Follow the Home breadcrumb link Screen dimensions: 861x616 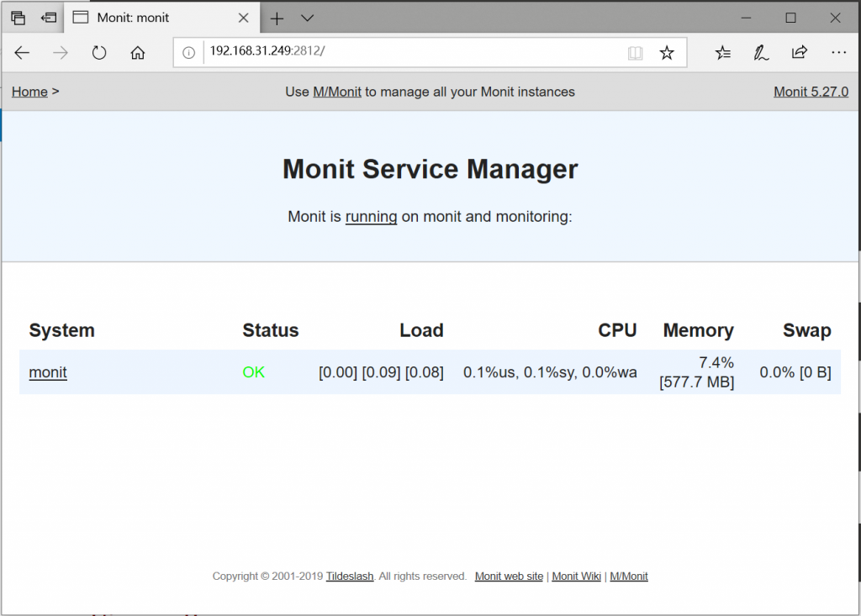[x=29, y=92]
